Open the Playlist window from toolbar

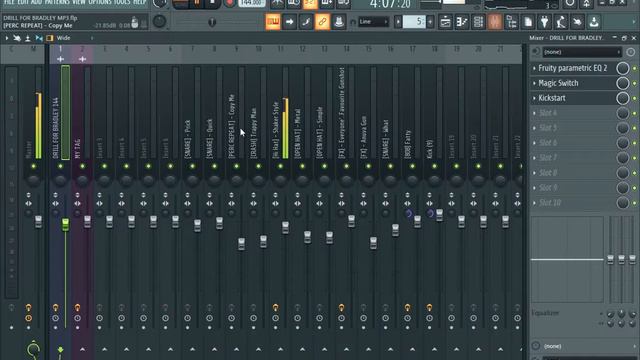[445, 22]
